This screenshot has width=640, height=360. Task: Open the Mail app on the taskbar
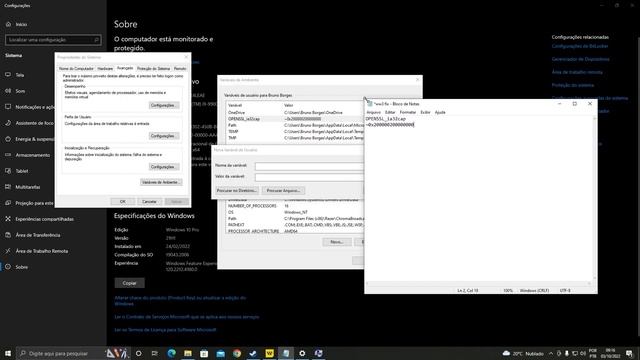tap(220, 353)
